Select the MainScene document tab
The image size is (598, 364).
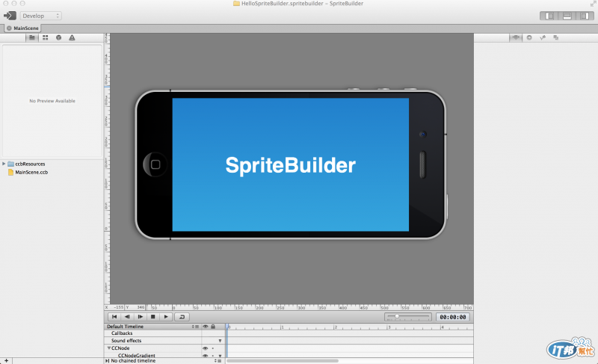23,28
